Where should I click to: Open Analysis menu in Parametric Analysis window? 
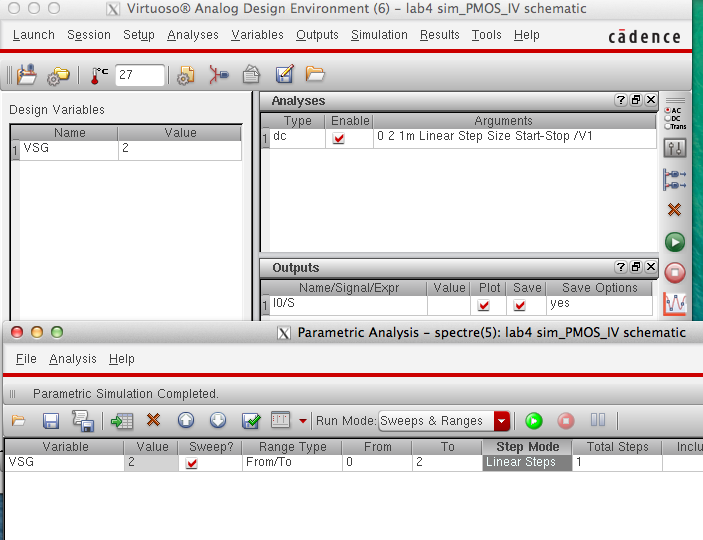(73, 359)
